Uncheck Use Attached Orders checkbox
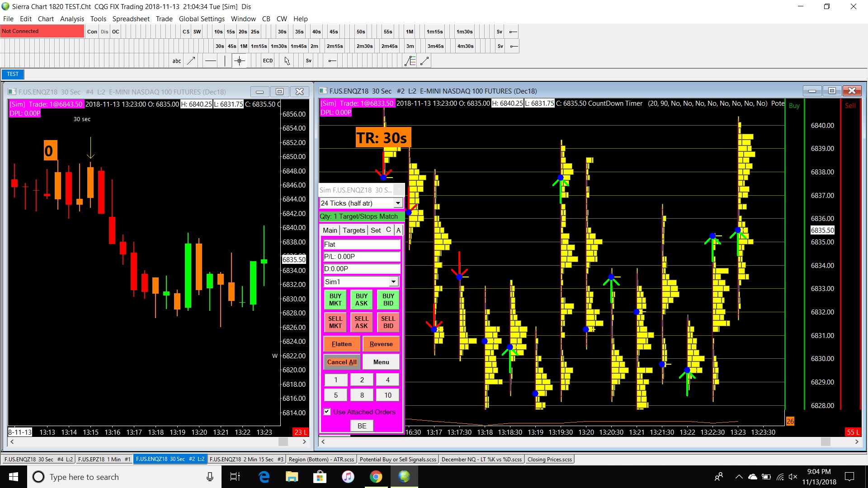The width and height of the screenshot is (868, 488). (327, 412)
